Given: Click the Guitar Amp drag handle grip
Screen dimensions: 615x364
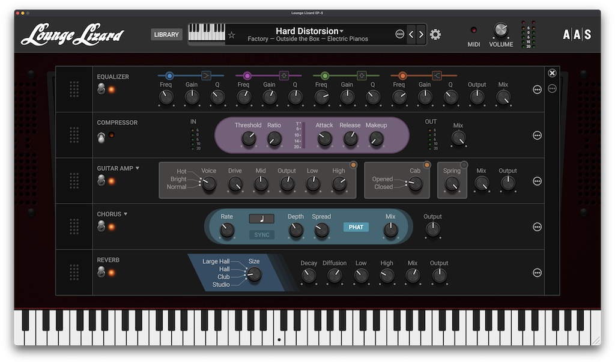Looking at the screenshot, I should (x=74, y=181).
